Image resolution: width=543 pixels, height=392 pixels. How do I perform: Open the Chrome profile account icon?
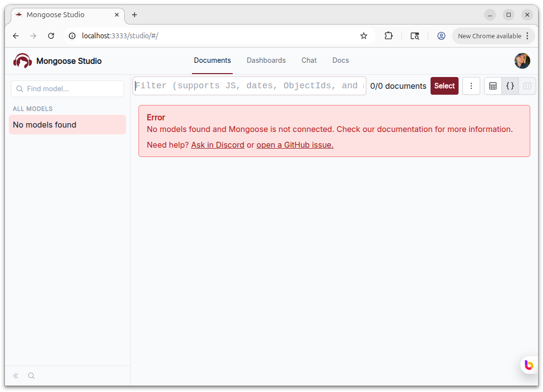click(x=441, y=36)
